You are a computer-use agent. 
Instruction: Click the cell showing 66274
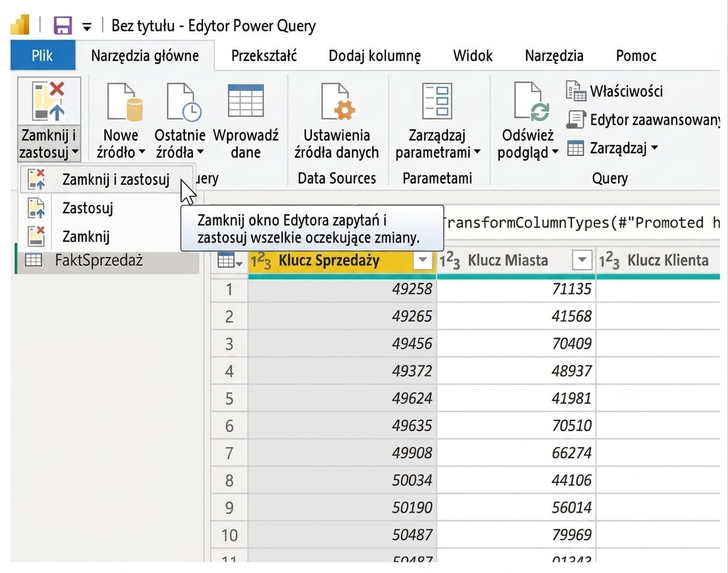click(516, 453)
